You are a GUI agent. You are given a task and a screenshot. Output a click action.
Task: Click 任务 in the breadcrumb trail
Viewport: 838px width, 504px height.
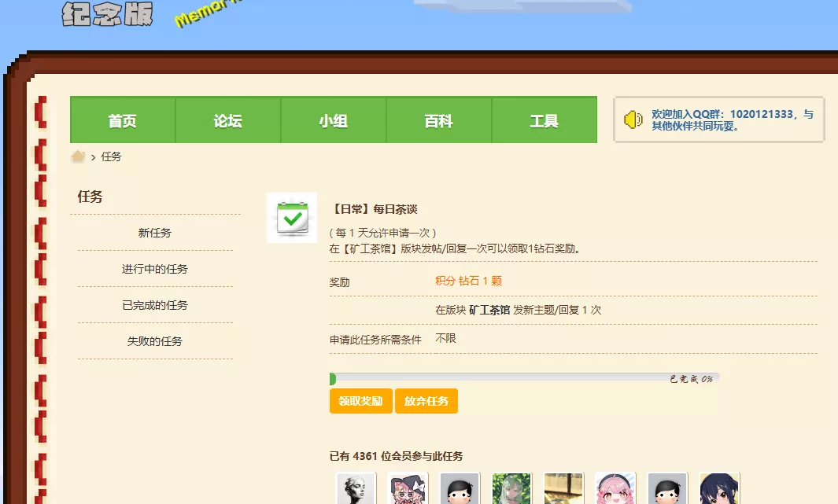(110, 156)
